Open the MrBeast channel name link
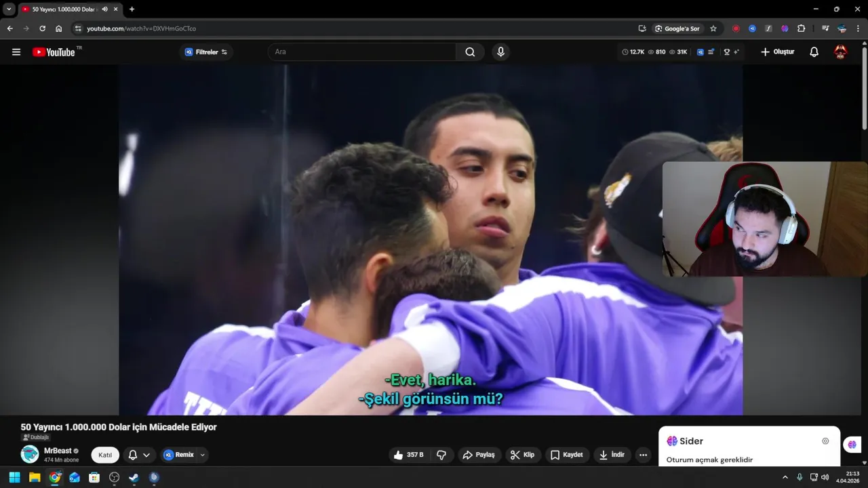Viewport: 868px width, 488px height. pyautogui.click(x=58, y=451)
